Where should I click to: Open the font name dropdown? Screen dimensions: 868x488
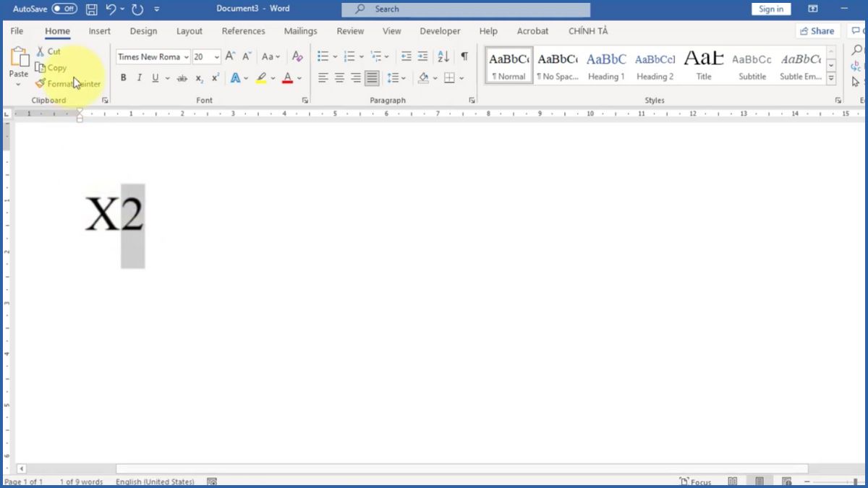point(187,57)
